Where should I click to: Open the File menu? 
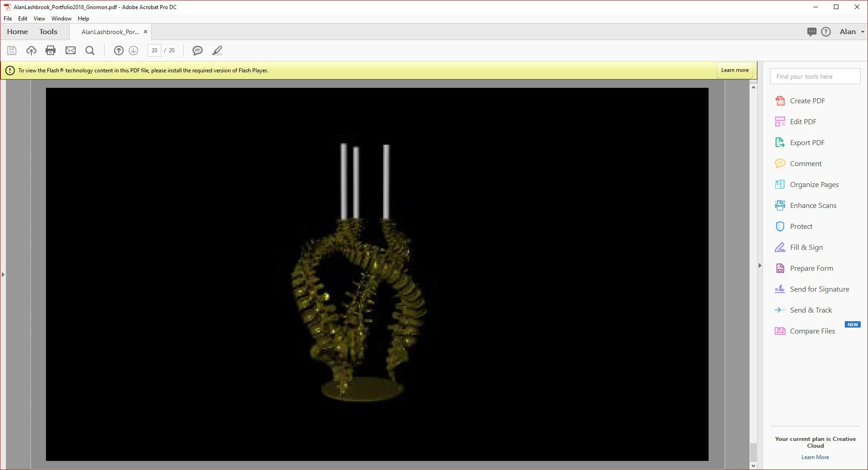click(x=8, y=19)
